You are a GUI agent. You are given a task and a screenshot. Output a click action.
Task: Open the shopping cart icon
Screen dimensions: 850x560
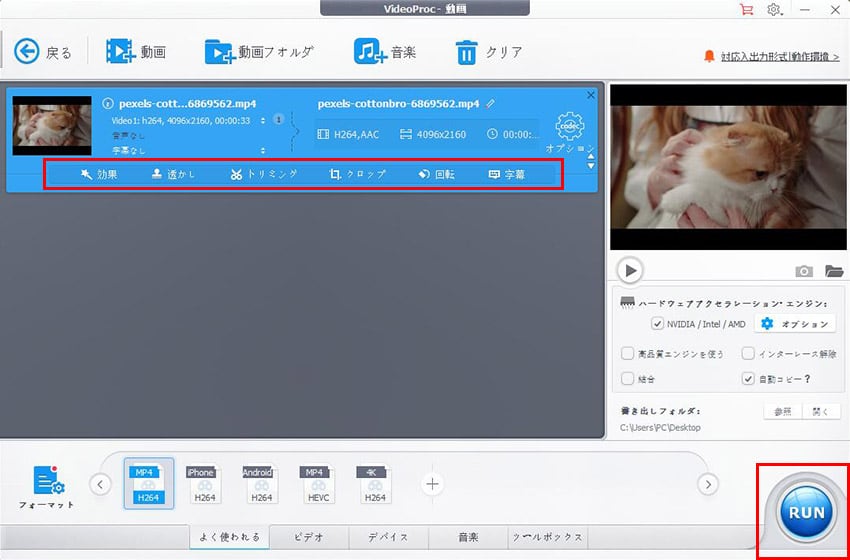746,9
